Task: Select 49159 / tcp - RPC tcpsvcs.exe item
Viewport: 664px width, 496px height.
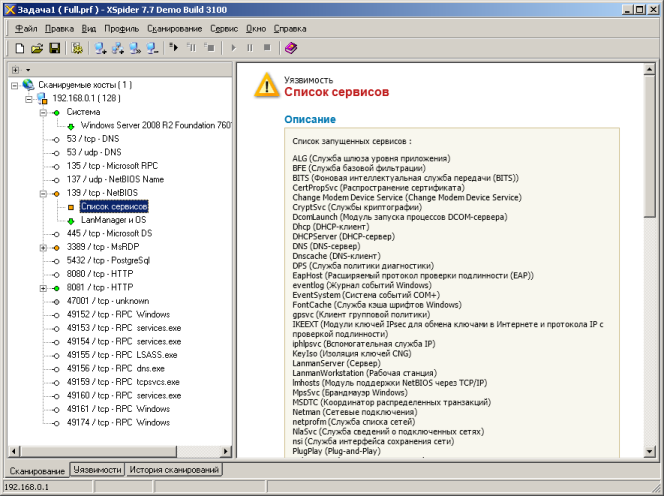Action: click(123, 382)
